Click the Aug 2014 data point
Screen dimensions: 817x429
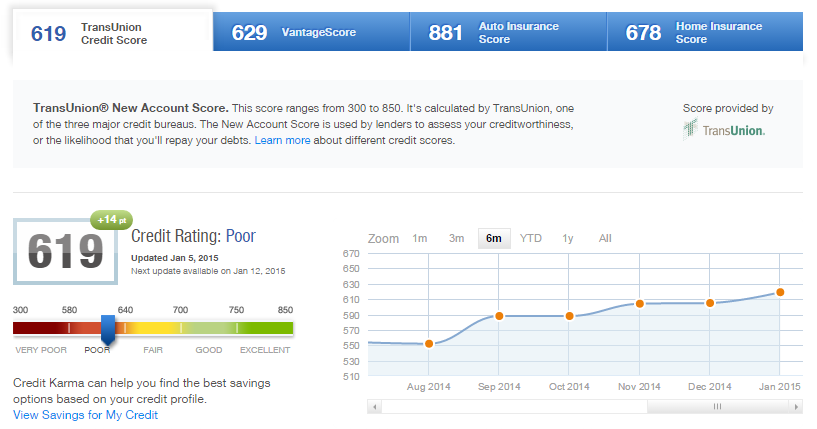(x=429, y=344)
